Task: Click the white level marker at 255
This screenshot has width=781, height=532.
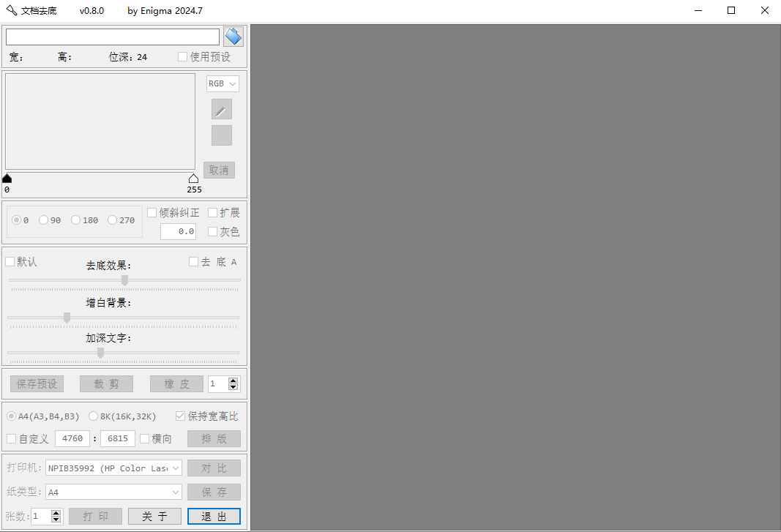Action: (x=194, y=179)
